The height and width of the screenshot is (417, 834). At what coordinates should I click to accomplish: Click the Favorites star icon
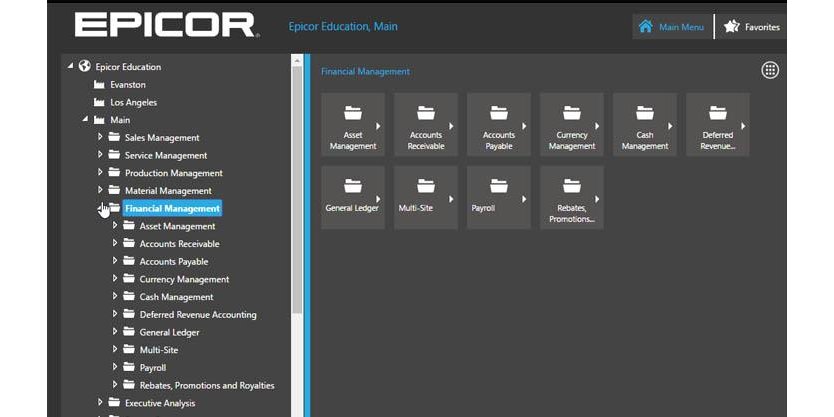pos(732,27)
